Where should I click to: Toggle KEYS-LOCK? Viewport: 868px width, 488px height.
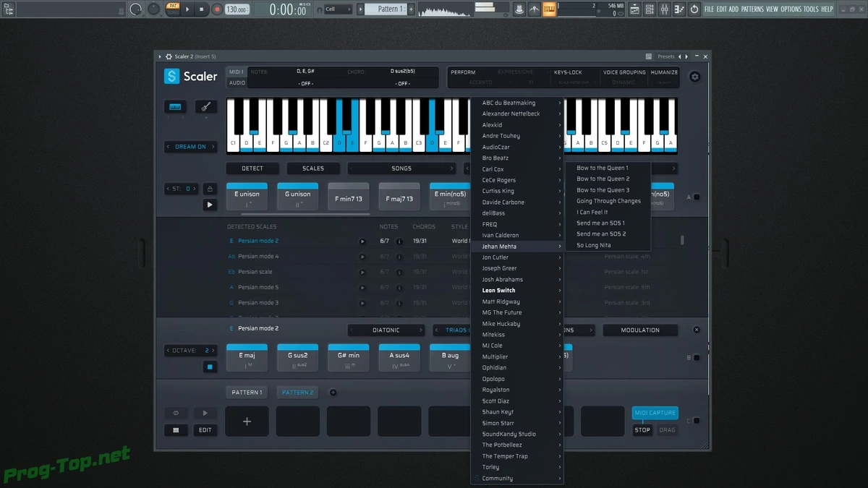tap(568, 72)
